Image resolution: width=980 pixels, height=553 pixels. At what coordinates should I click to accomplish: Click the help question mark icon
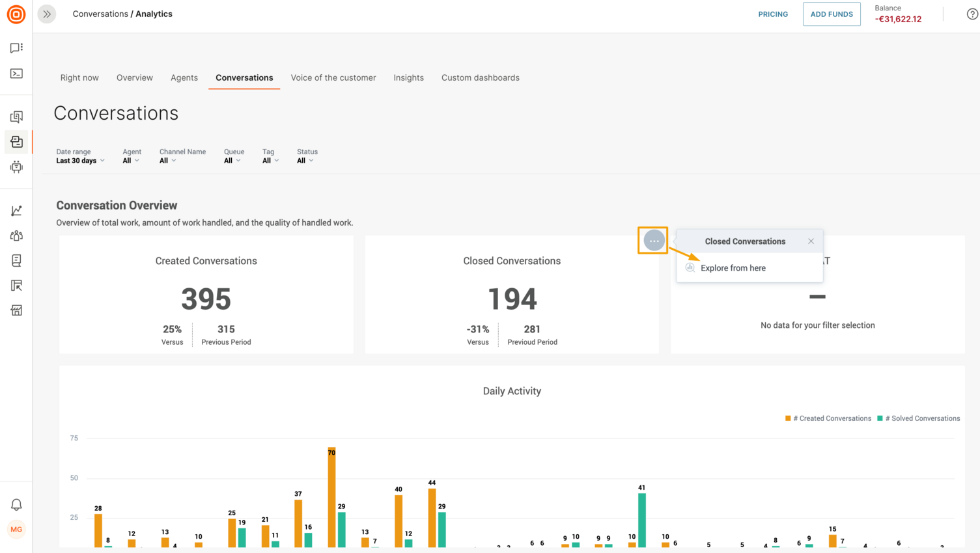pos(972,14)
